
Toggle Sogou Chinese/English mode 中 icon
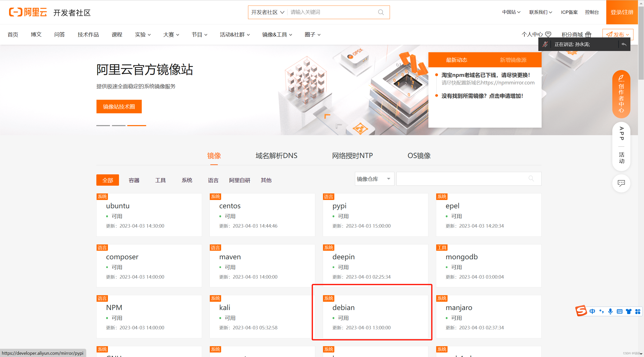point(592,312)
